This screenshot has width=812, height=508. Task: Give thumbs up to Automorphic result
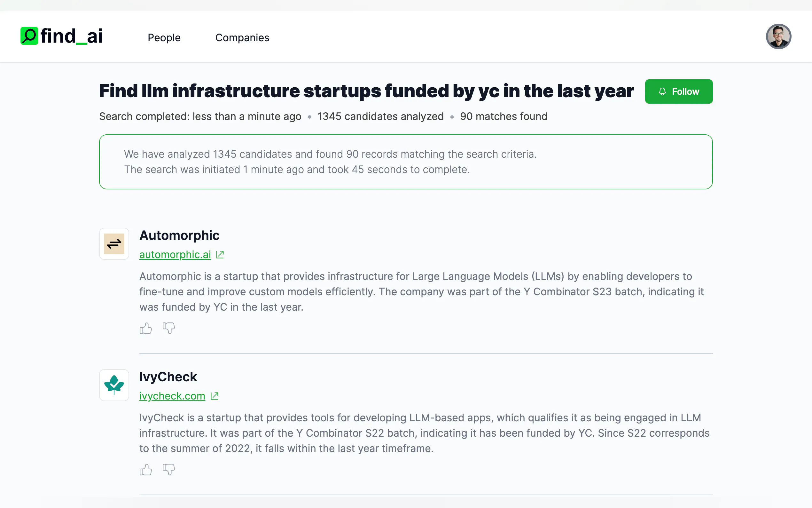point(146,328)
